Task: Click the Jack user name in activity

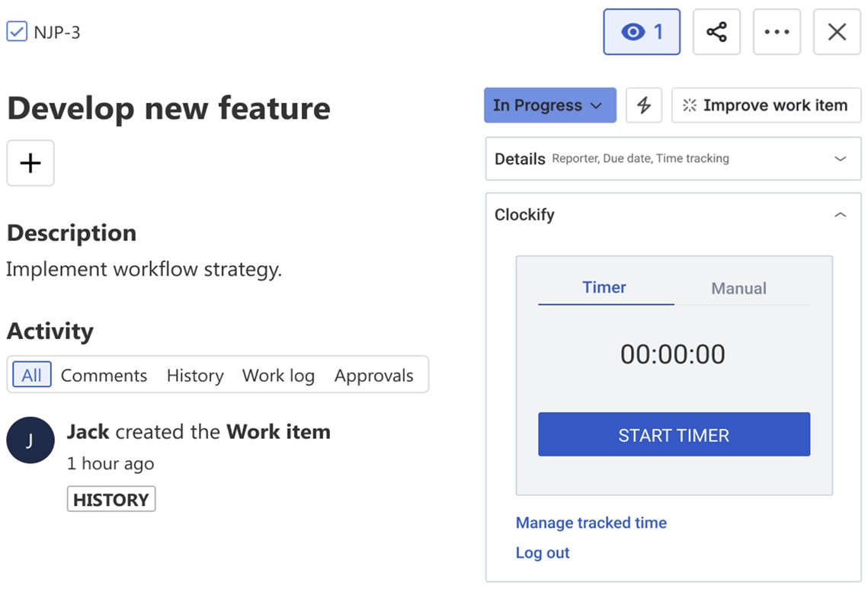Action: 88,431
